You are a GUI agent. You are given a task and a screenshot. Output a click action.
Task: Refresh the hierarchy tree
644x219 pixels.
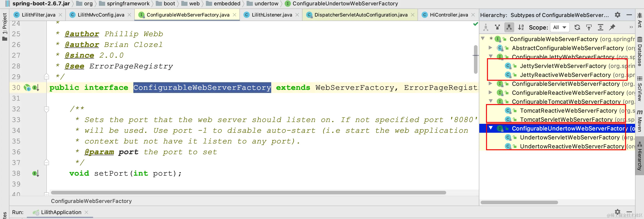coord(577,27)
